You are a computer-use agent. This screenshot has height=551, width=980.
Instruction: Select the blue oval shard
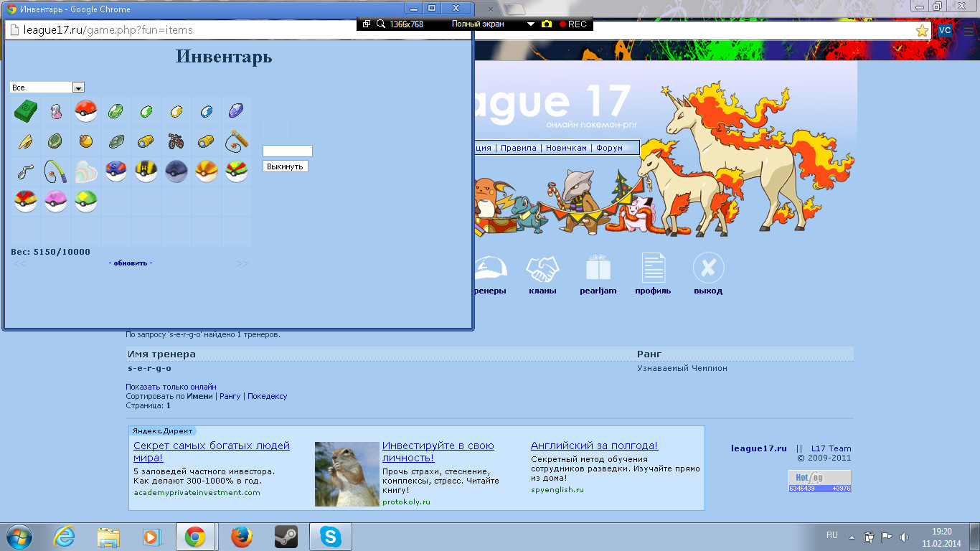click(207, 111)
